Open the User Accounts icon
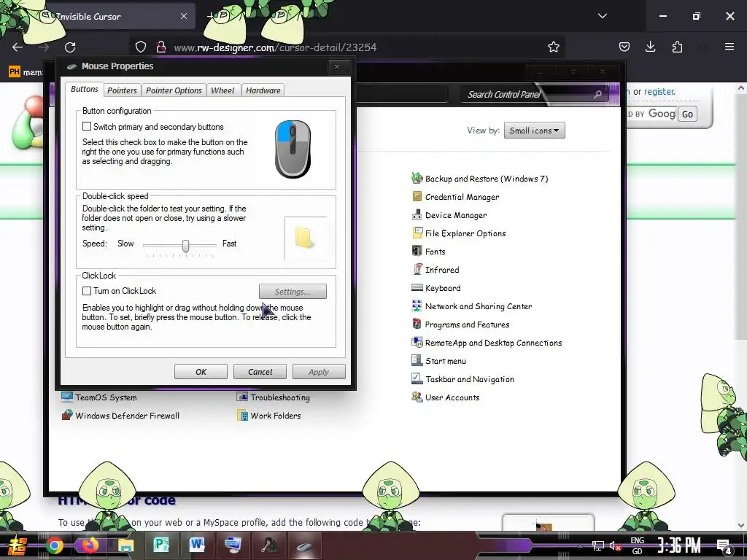The image size is (747, 560). click(x=417, y=397)
